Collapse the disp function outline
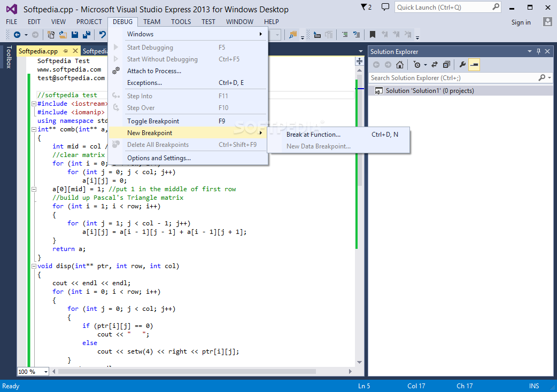This screenshot has height=392, width=557. 34,266
